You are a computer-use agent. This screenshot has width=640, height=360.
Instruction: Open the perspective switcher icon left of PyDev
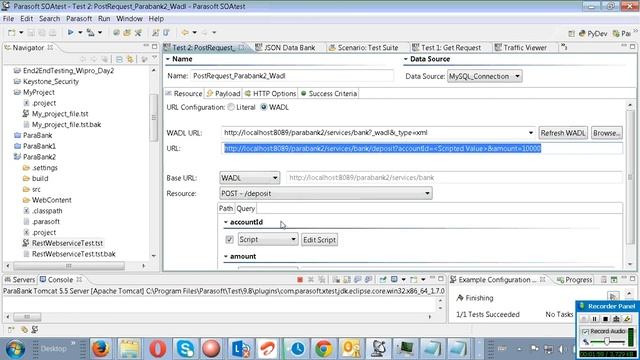coord(571,34)
